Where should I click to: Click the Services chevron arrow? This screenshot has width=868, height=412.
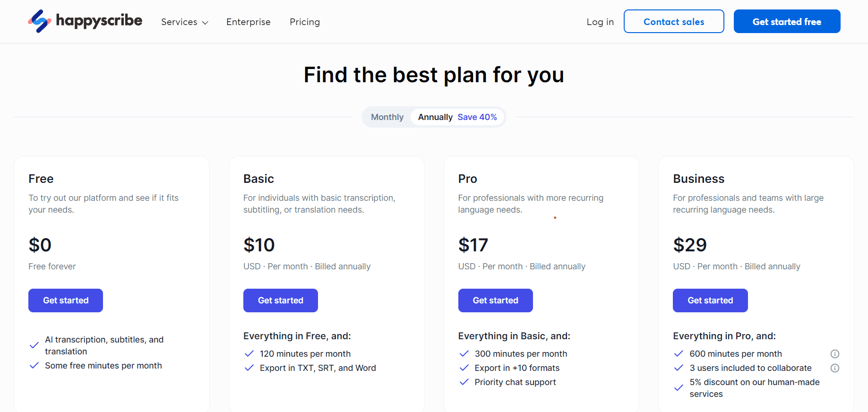[x=205, y=23]
